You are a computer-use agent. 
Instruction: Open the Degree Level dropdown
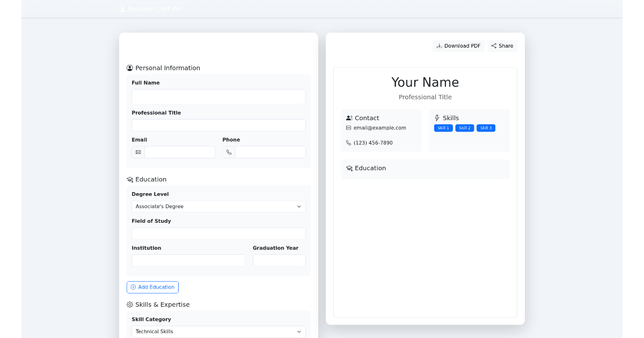coord(218,206)
